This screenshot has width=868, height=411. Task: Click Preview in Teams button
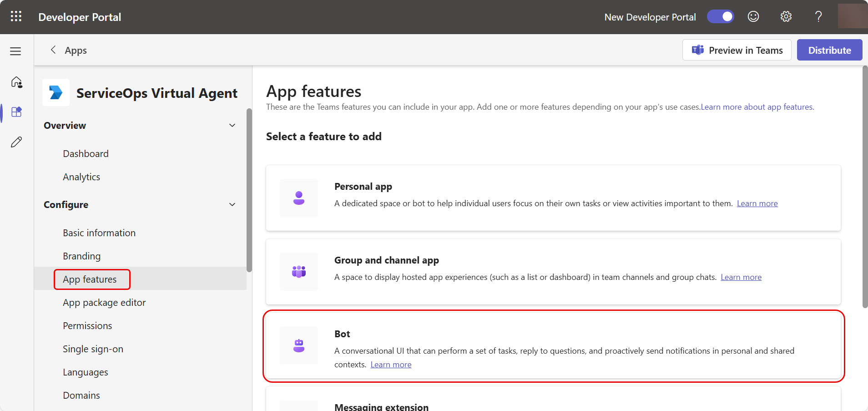click(737, 50)
